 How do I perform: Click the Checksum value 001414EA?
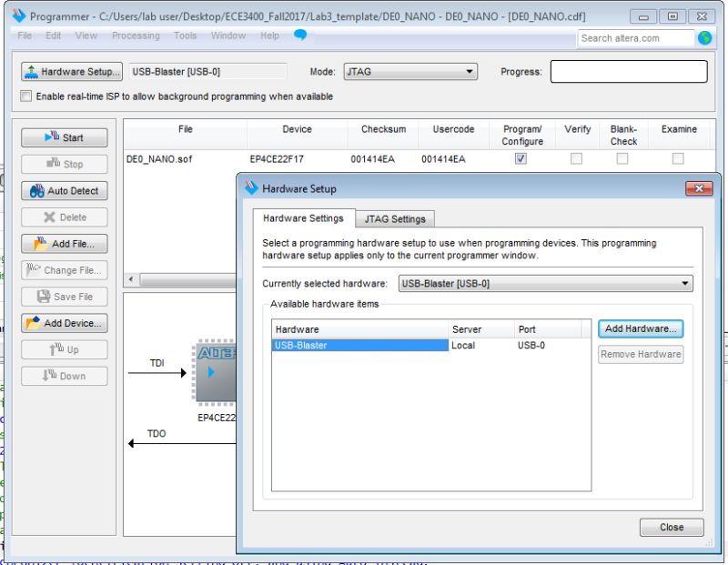[x=372, y=159]
